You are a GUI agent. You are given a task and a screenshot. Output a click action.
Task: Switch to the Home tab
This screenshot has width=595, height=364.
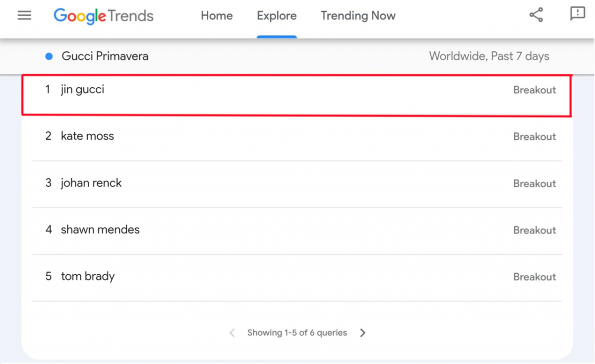tap(217, 16)
